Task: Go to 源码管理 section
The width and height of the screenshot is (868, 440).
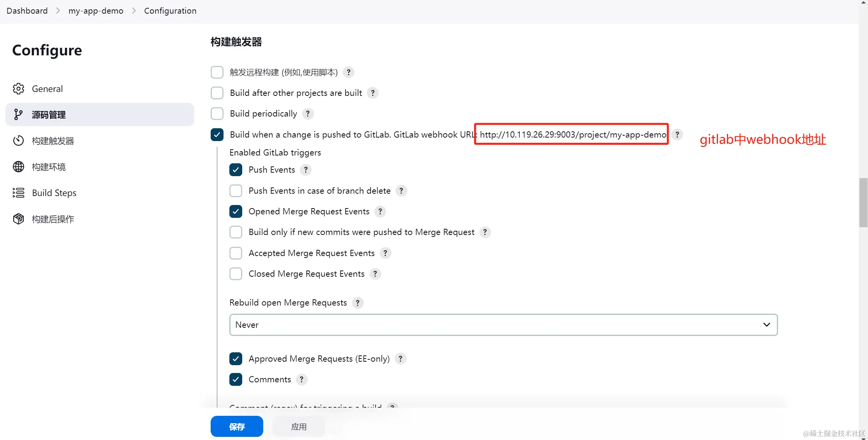Action: [100, 115]
